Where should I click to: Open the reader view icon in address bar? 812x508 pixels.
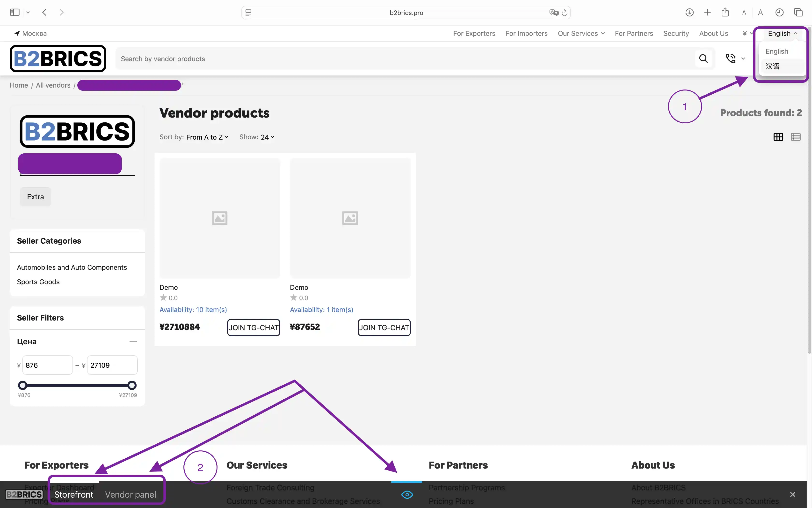248,13
